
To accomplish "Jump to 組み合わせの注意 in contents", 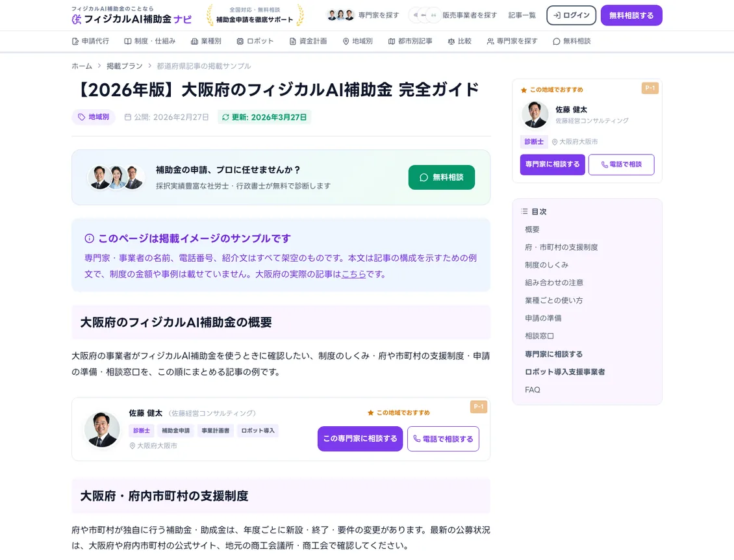I will click(554, 283).
